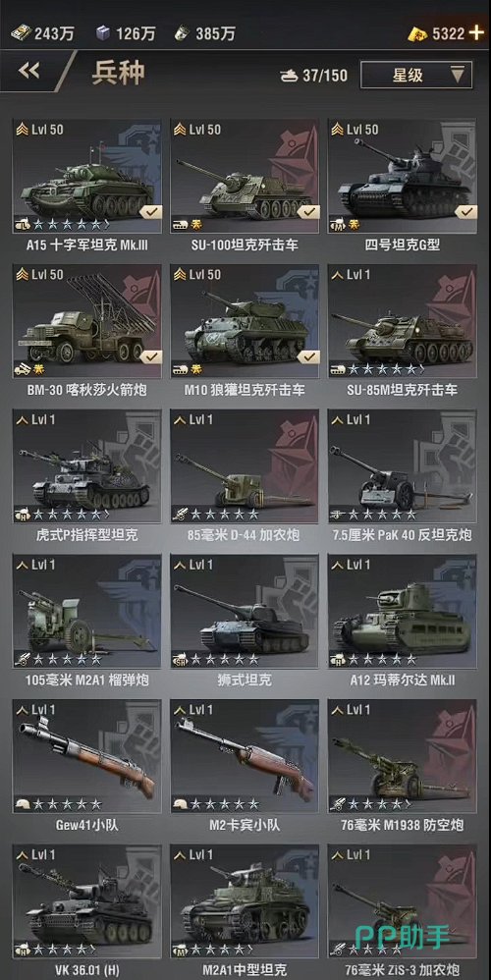This screenshot has height=980, width=491.
Task: Open the 狮式坦克 unit card
Action: click(x=245, y=621)
